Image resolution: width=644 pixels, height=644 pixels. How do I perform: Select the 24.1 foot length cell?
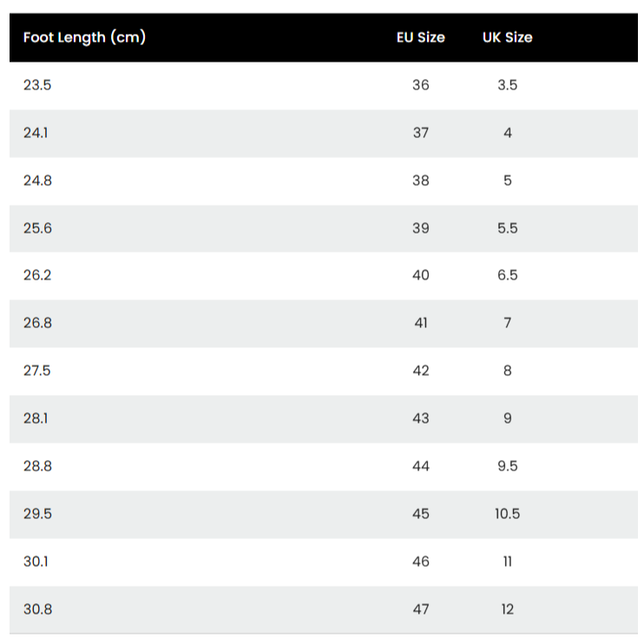pyautogui.click(x=36, y=133)
